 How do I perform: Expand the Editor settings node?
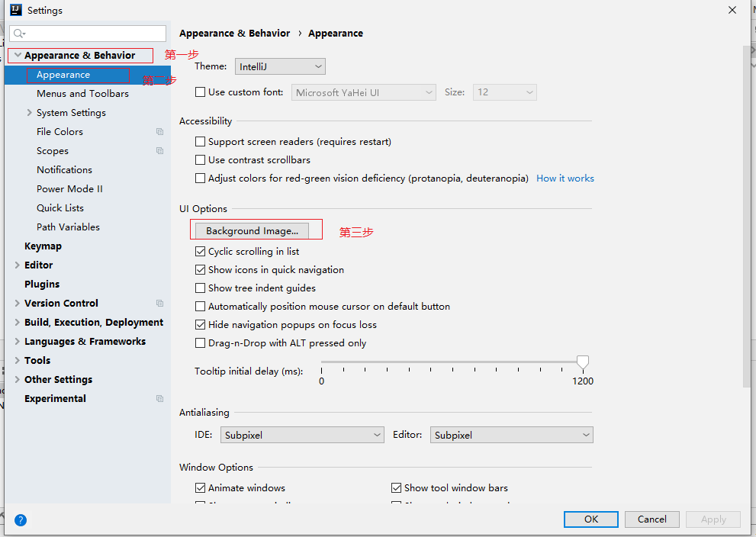18,265
